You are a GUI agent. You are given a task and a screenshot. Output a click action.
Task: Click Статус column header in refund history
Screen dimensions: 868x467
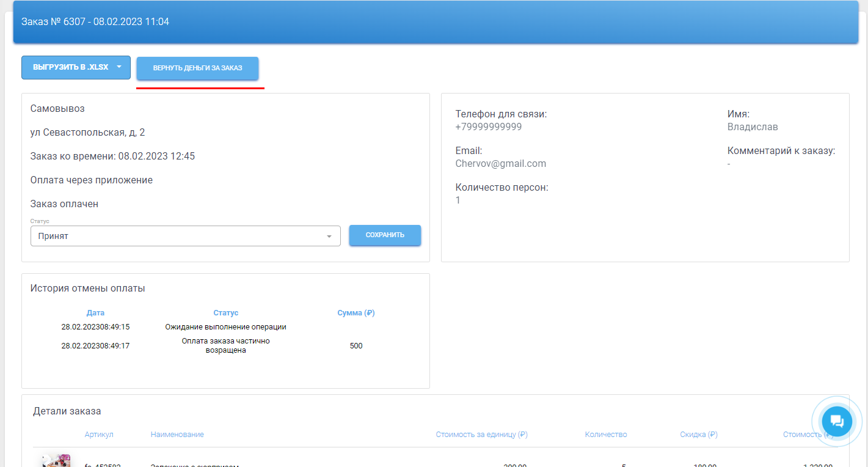tap(225, 313)
